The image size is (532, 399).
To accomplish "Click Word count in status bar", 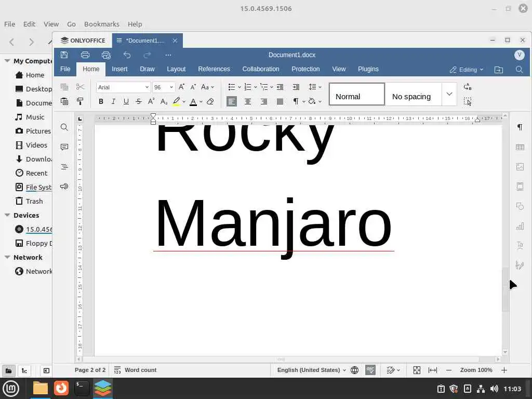I will click(x=135, y=370).
